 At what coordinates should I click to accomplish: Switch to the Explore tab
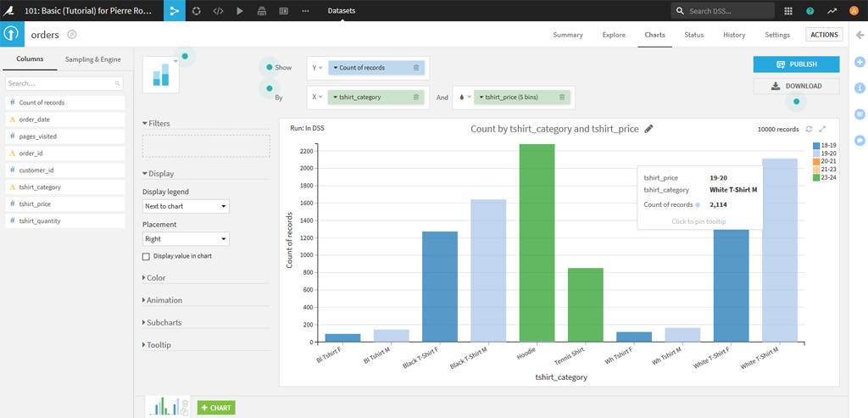(x=614, y=34)
